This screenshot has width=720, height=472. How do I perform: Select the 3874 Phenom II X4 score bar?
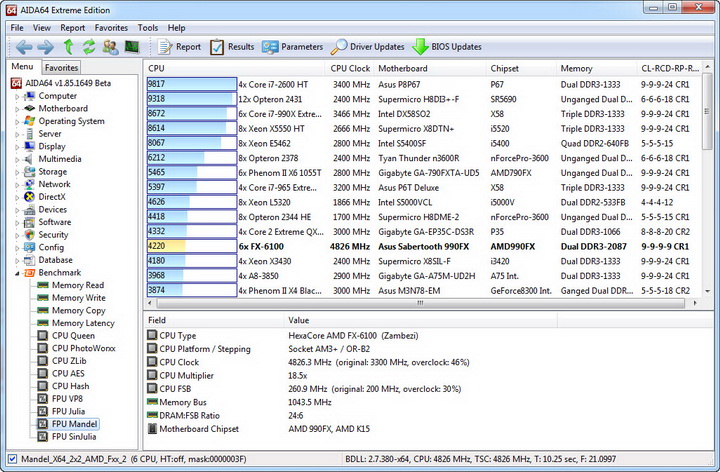click(x=191, y=290)
